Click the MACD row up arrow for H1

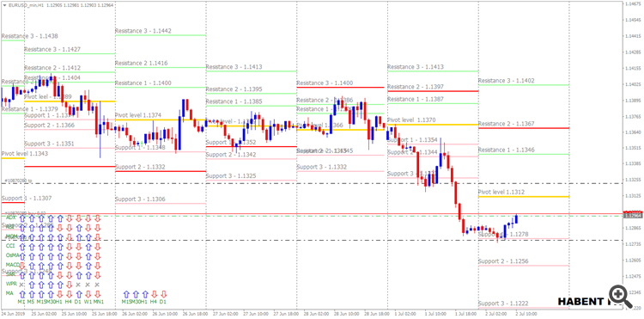pyautogui.click(x=60, y=266)
